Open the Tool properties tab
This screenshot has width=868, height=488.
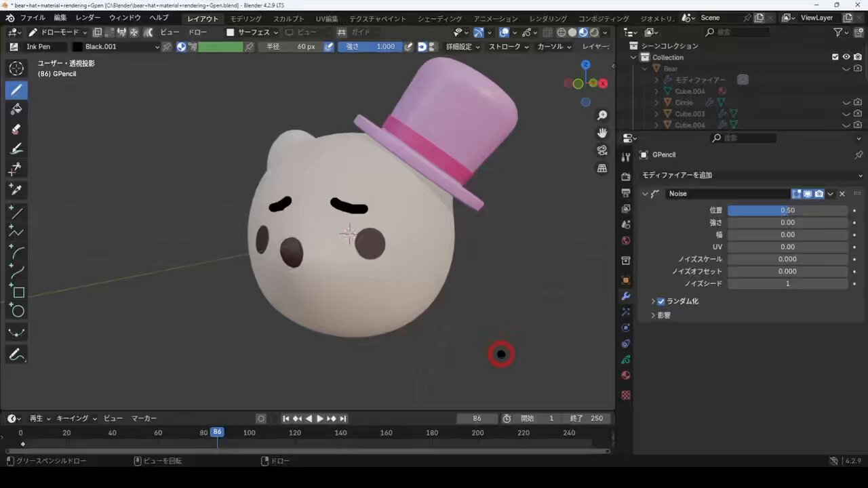626,157
